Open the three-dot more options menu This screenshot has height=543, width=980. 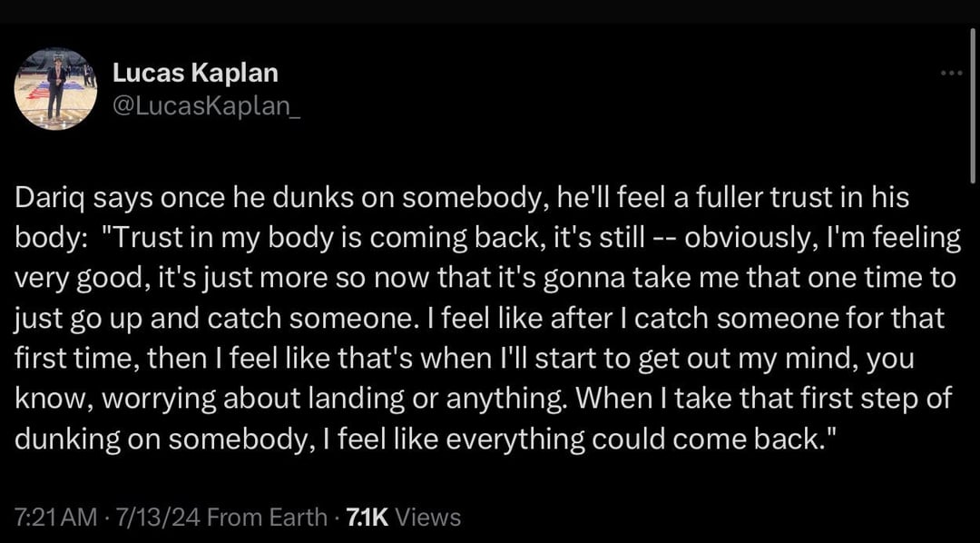pyautogui.click(x=951, y=73)
